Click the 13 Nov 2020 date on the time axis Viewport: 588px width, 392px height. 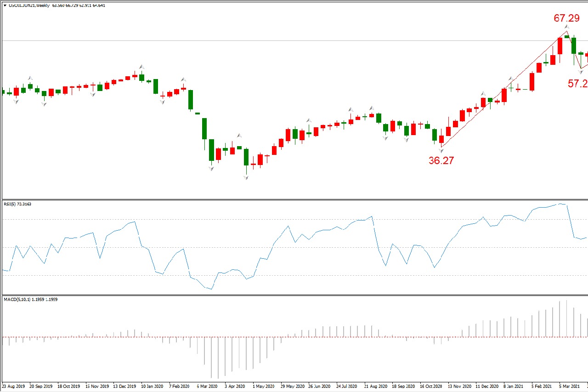460,386
